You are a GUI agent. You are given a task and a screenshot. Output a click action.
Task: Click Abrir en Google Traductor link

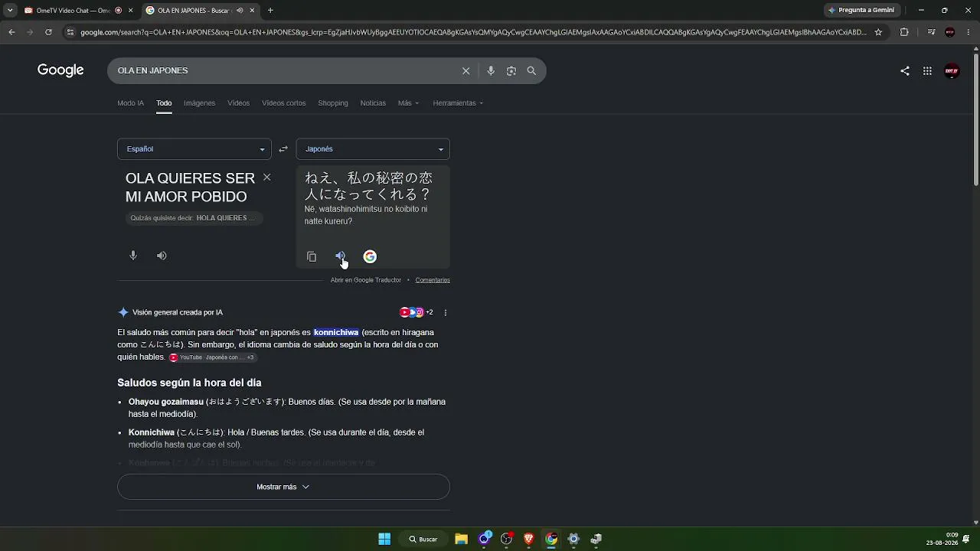pos(366,280)
